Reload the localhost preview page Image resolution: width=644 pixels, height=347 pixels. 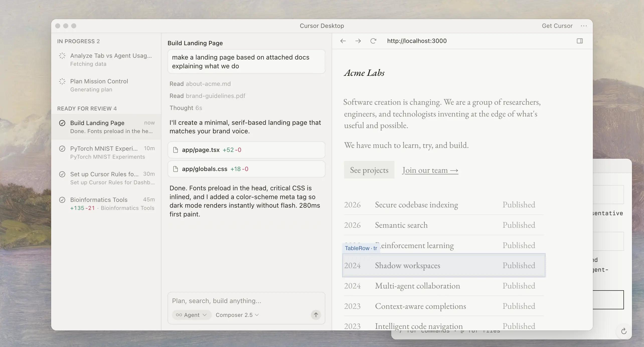point(373,41)
